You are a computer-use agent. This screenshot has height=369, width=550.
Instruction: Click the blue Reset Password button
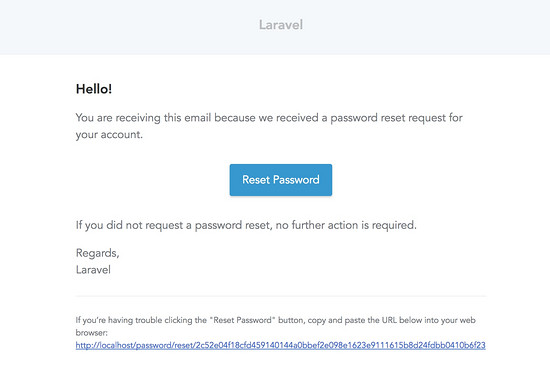(x=281, y=180)
